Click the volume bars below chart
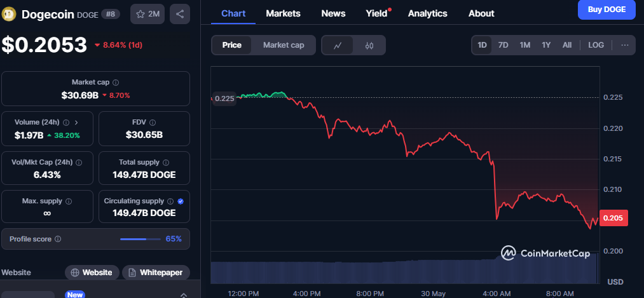Image resolution: width=644 pixels, height=298 pixels. pos(404,272)
